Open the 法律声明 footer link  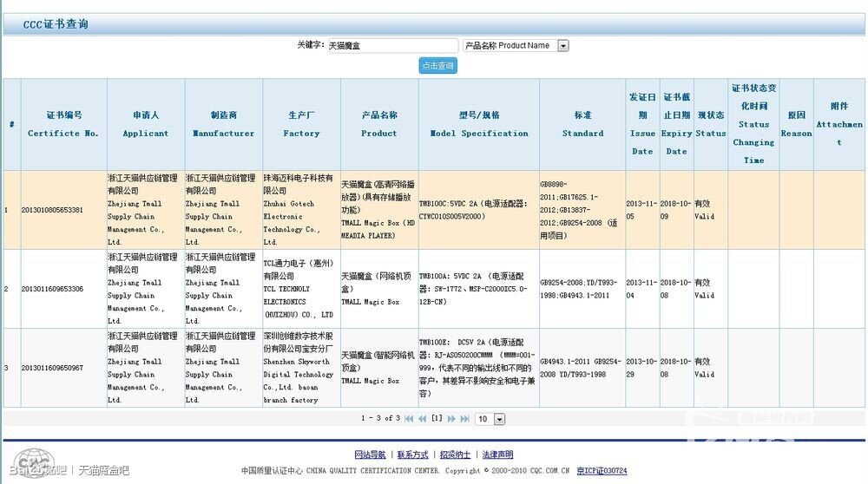[x=497, y=455]
